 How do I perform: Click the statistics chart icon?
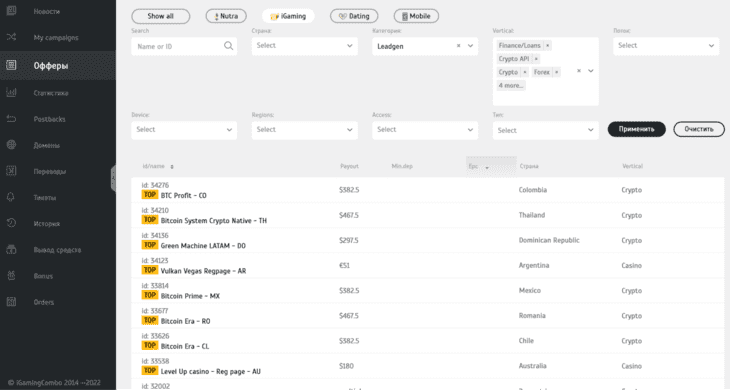(x=11, y=93)
